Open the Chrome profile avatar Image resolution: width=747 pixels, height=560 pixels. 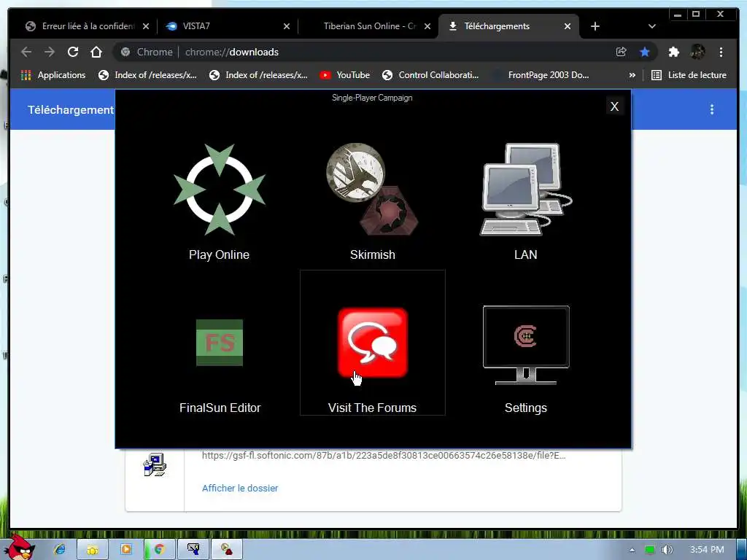pos(697,52)
